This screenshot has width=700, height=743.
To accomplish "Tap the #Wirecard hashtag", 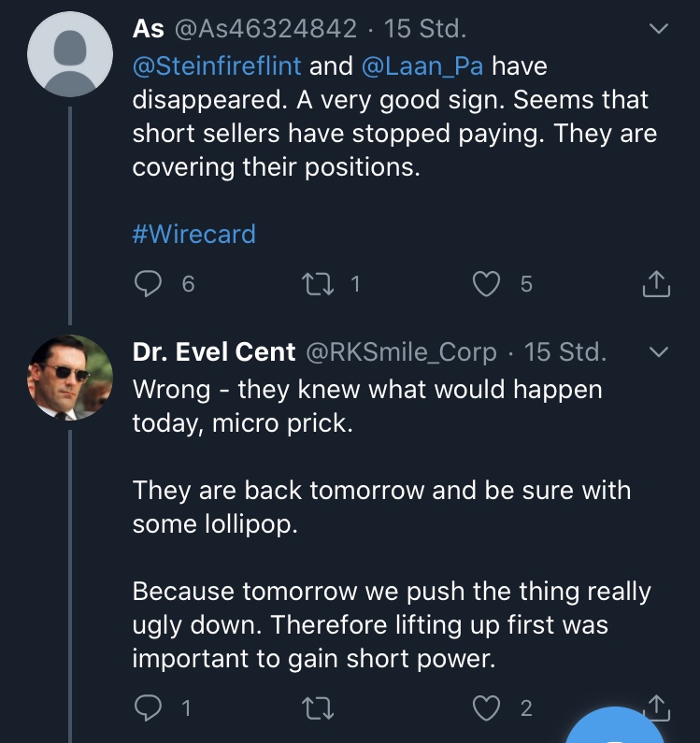I will (x=193, y=234).
